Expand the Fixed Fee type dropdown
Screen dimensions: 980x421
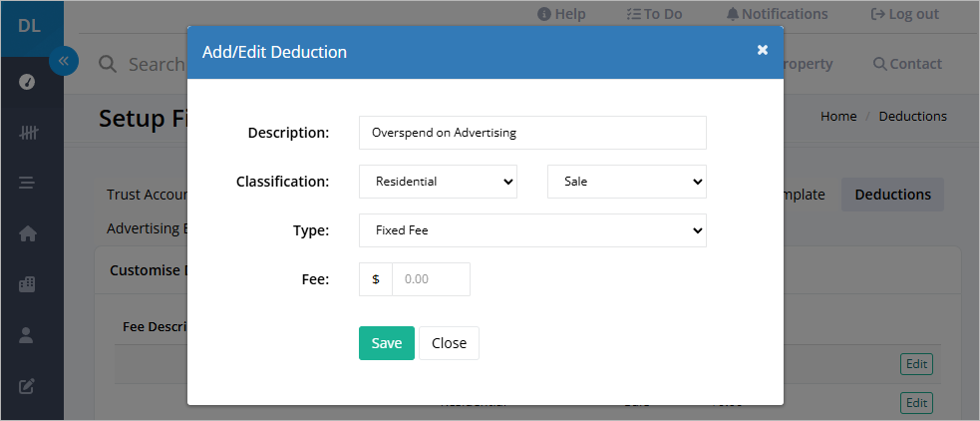532,230
